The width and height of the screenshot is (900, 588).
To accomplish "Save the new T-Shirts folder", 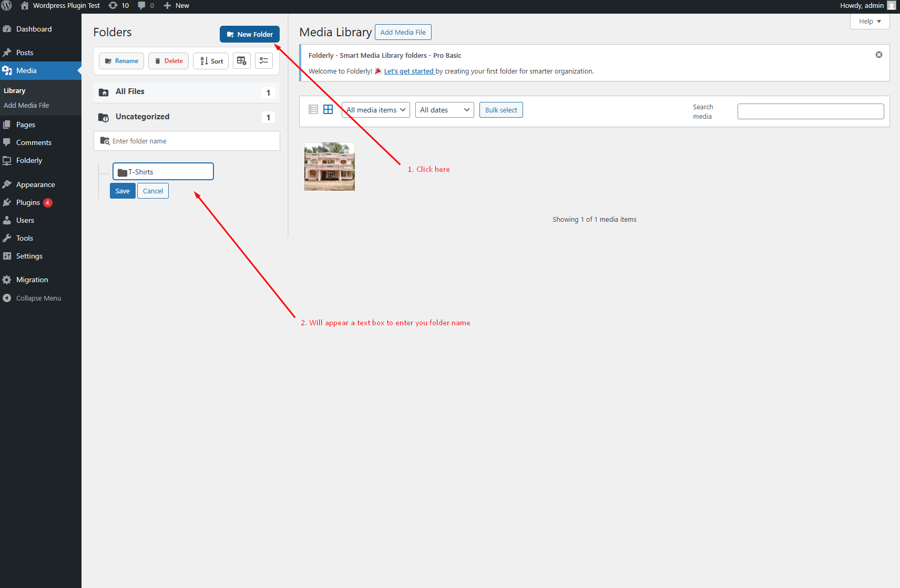I will click(122, 191).
